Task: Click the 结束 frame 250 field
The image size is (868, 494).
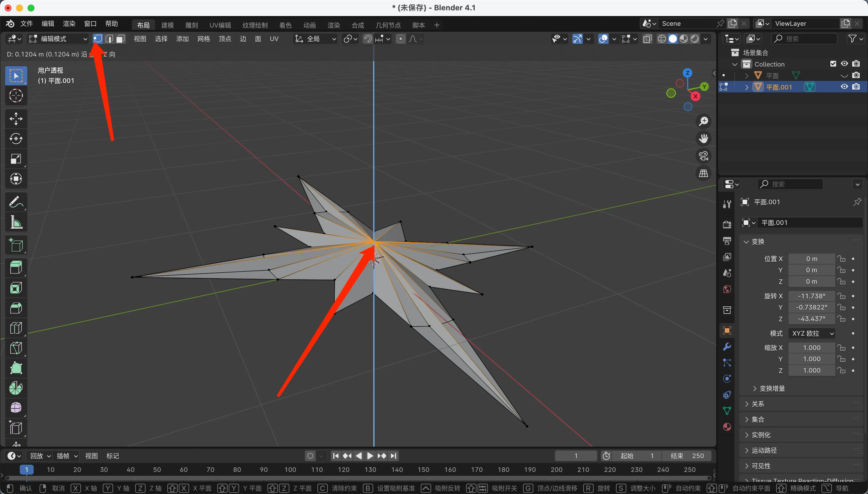Action: pyautogui.click(x=687, y=456)
